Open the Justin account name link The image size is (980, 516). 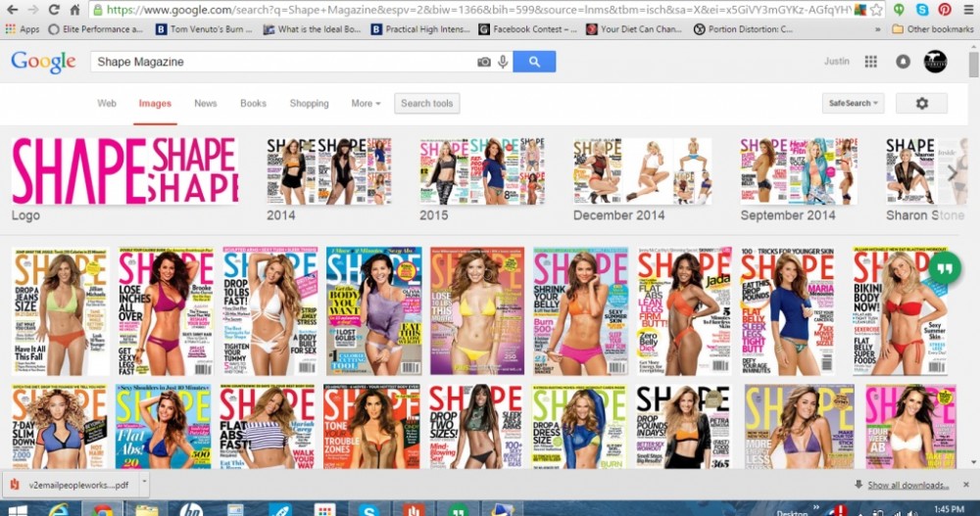(x=836, y=62)
